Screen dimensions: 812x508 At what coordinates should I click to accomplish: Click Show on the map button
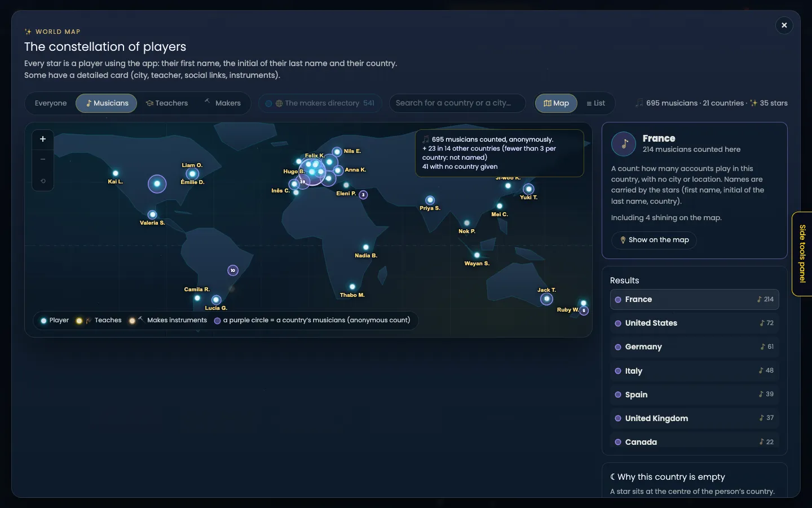[x=654, y=240]
